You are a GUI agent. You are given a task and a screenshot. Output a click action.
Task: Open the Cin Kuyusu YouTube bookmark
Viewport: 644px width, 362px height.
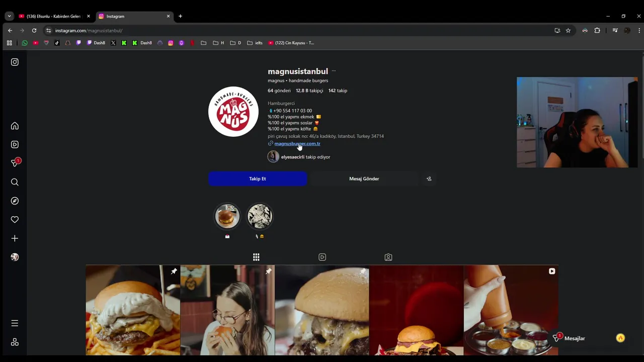coord(291,43)
